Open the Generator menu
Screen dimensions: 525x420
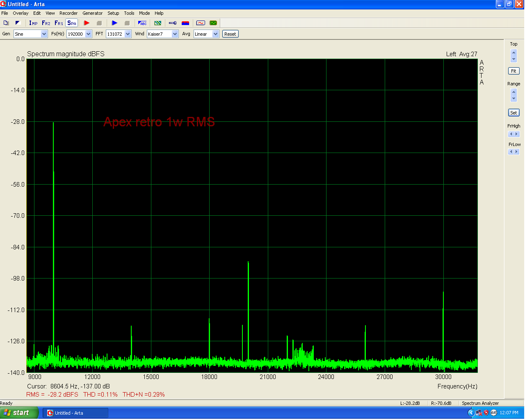(x=92, y=13)
